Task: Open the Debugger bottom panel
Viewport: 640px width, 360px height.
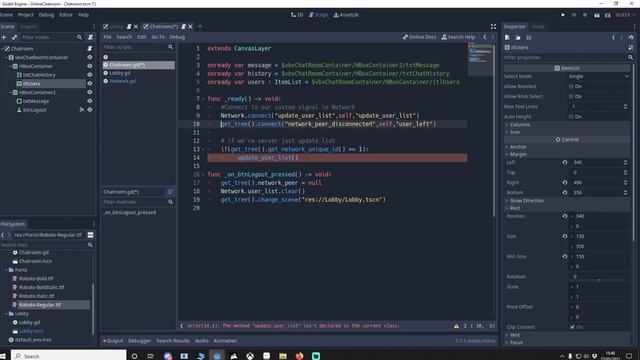Action: pos(139,341)
